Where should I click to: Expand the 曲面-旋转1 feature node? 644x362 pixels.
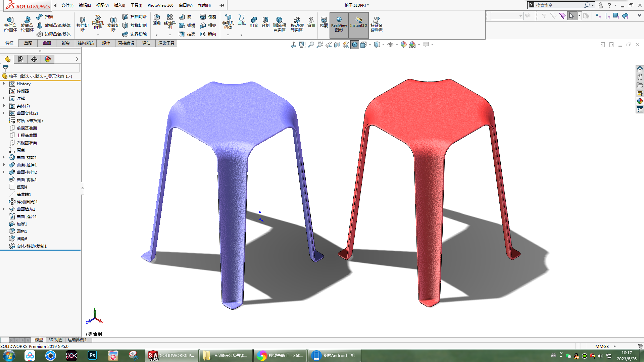pyautogui.click(x=4, y=158)
